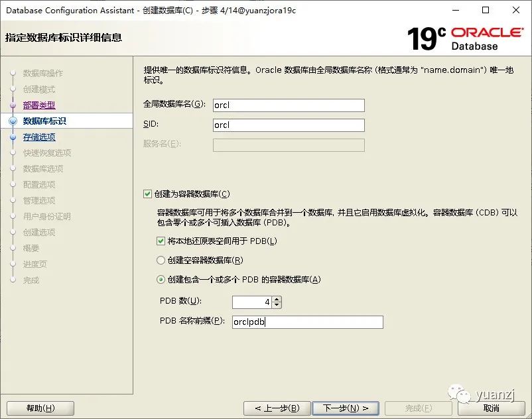
Task: Click the PDB 名称前缀 input field
Action: (x=308, y=322)
